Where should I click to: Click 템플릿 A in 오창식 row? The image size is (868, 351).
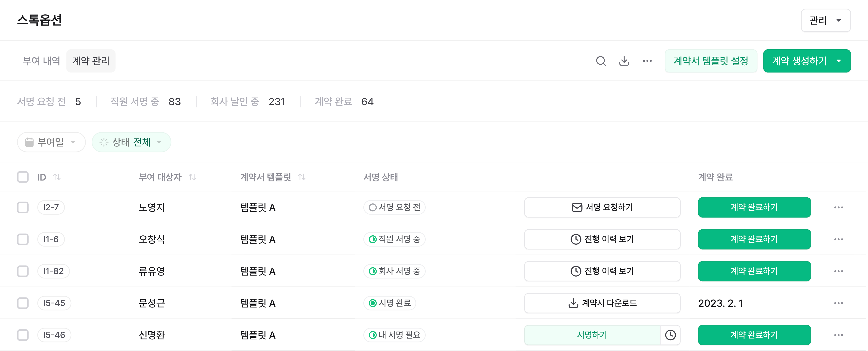(x=258, y=239)
